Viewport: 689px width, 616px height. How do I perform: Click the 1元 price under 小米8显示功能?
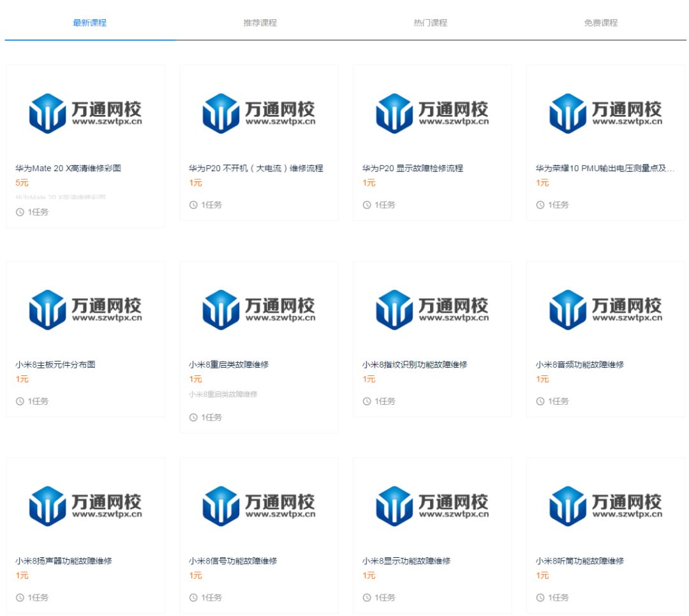(369, 575)
